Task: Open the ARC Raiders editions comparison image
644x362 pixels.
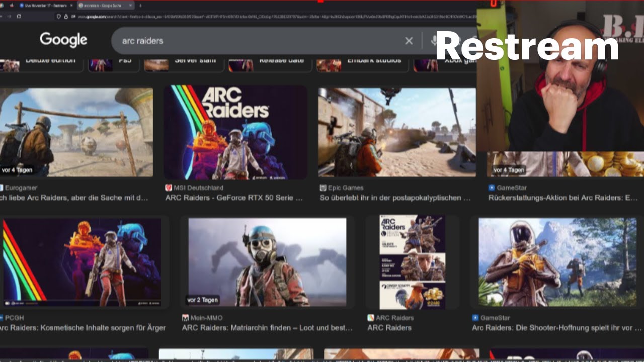Action: 413,262
